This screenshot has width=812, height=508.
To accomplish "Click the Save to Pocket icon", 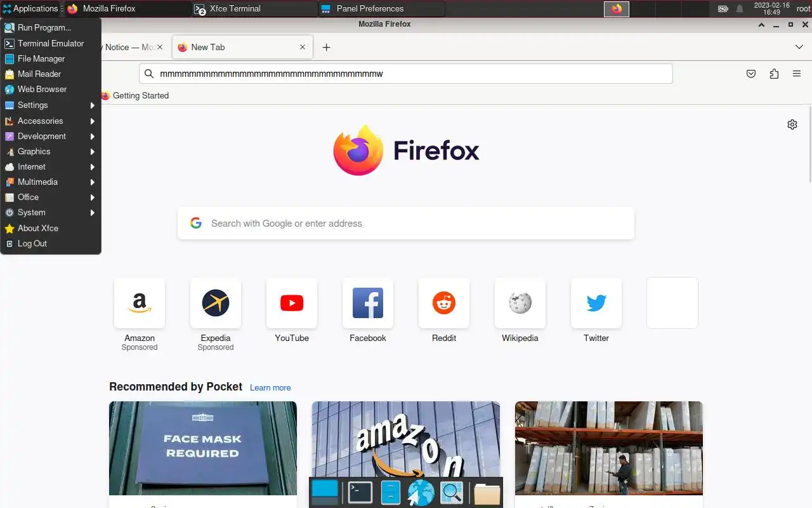I will (751, 74).
